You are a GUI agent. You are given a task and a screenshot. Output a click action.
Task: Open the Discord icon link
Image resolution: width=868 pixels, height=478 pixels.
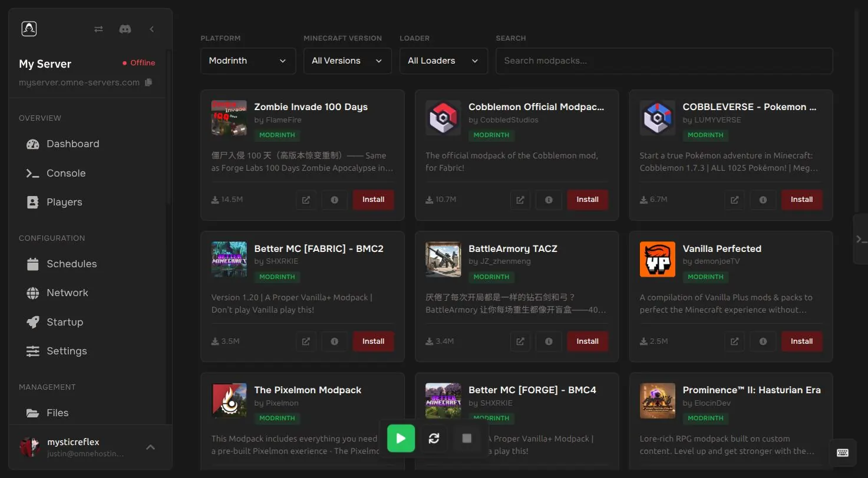[x=125, y=29]
